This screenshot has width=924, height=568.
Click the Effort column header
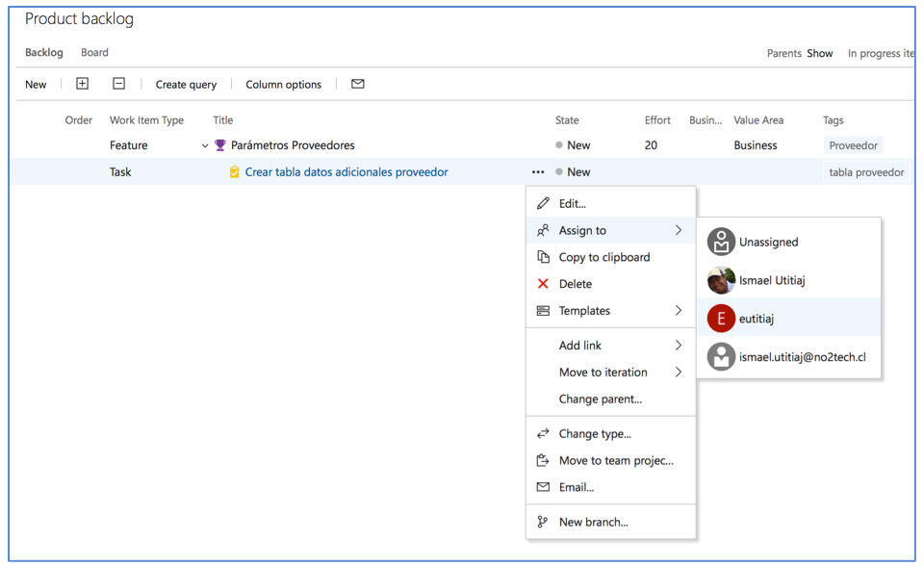(x=657, y=120)
